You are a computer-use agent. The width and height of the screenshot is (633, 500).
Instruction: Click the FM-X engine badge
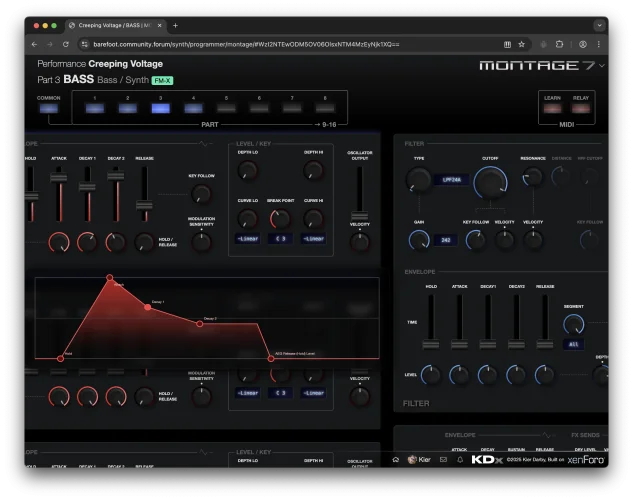[x=162, y=81]
